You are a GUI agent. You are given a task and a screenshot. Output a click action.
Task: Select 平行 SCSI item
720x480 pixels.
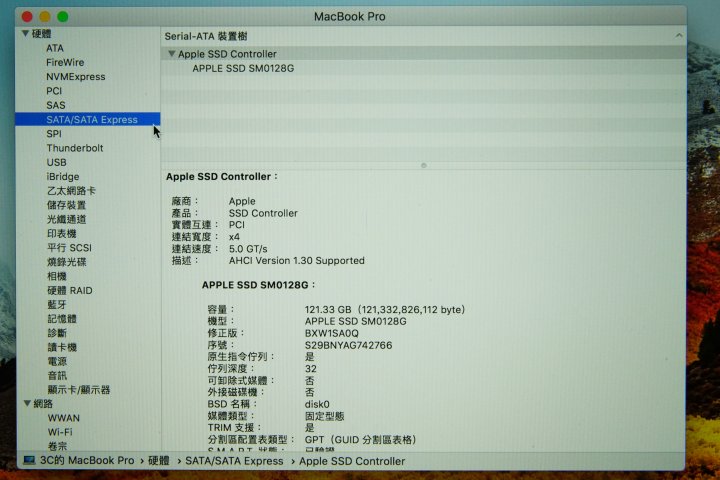pos(69,248)
